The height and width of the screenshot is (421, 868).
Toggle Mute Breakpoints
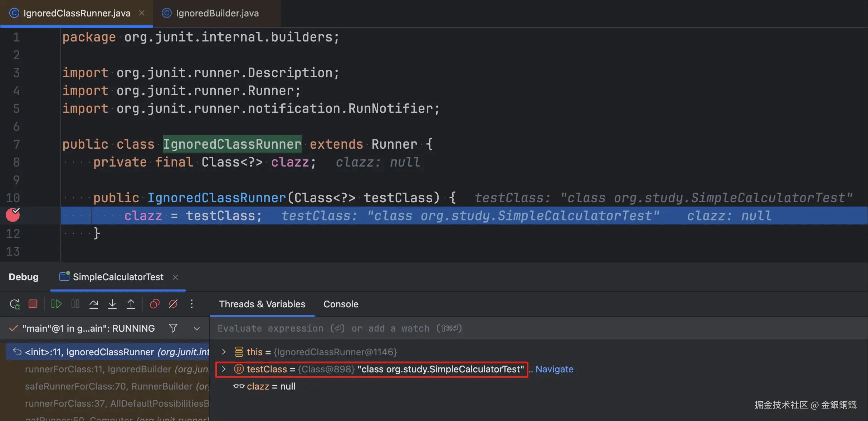173,304
